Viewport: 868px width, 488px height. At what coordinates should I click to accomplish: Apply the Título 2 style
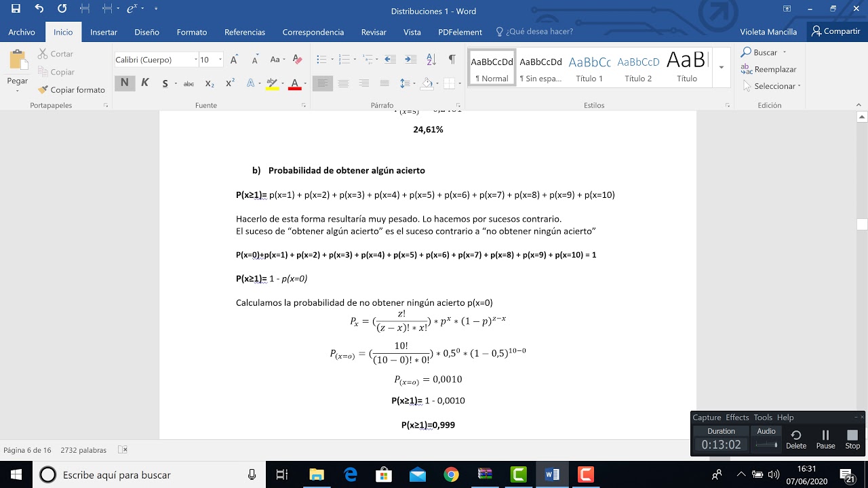(638, 67)
